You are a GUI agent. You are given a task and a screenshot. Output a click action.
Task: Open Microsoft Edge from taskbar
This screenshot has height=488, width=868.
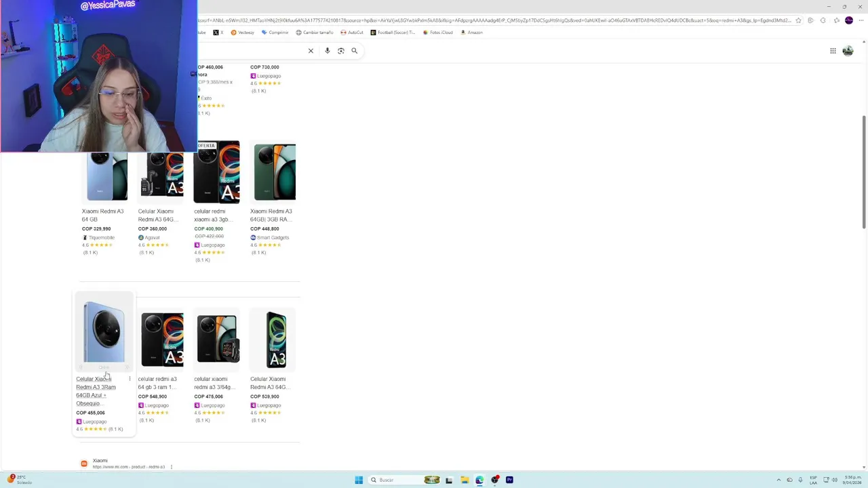[479, 480]
